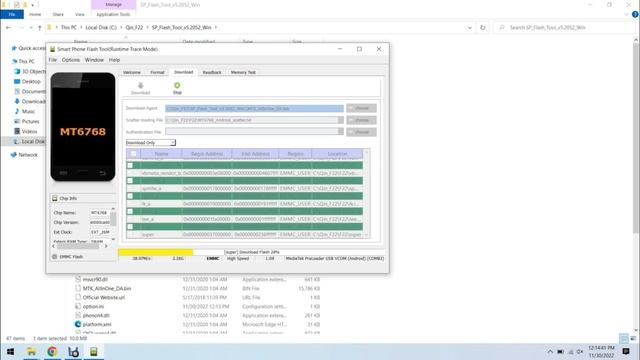640x360 pixels.
Task: Go up one folder with the up arrow
Action: pyautogui.click(x=40, y=27)
